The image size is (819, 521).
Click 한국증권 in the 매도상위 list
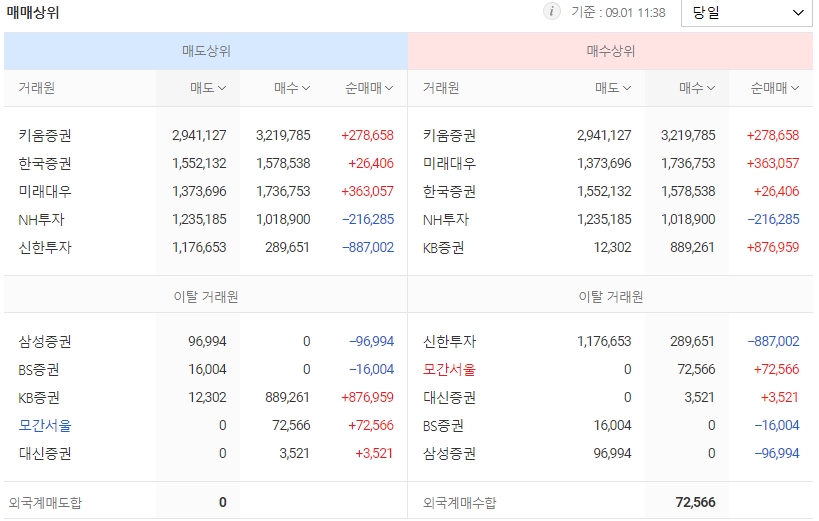coord(45,164)
